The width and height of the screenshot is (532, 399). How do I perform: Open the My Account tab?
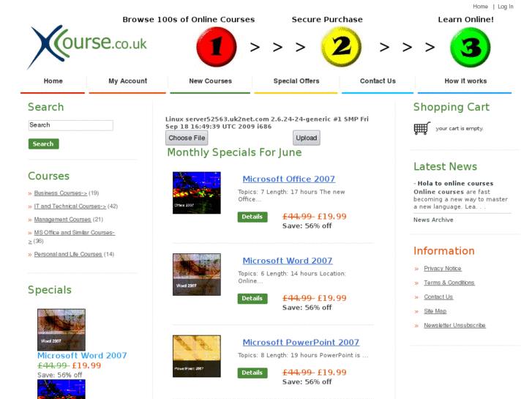(127, 81)
